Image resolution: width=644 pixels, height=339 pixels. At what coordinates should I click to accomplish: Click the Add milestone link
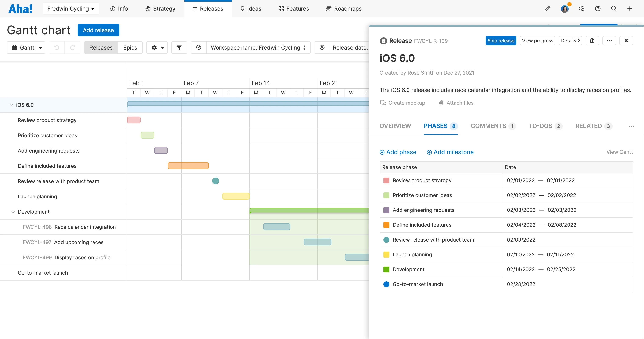(x=450, y=152)
